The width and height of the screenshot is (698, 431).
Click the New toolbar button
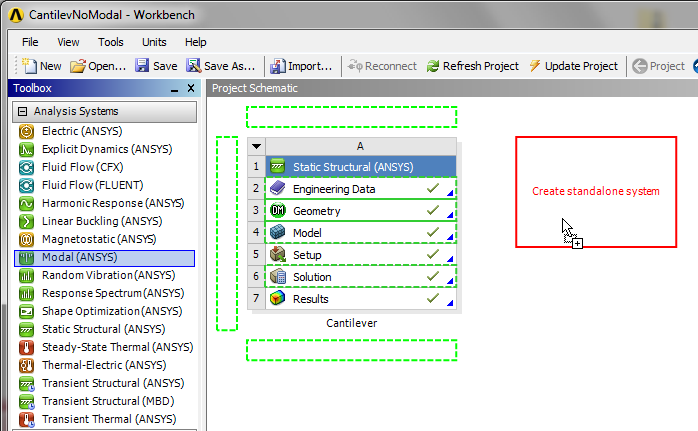41,66
